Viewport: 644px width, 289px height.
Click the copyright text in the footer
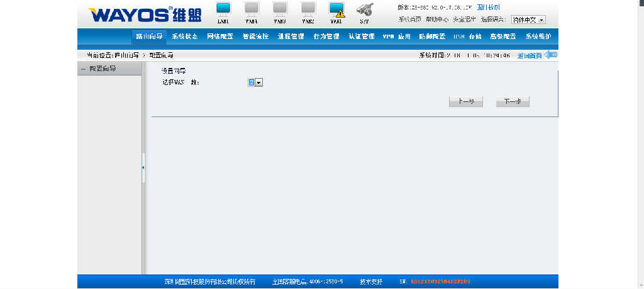(209, 282)
